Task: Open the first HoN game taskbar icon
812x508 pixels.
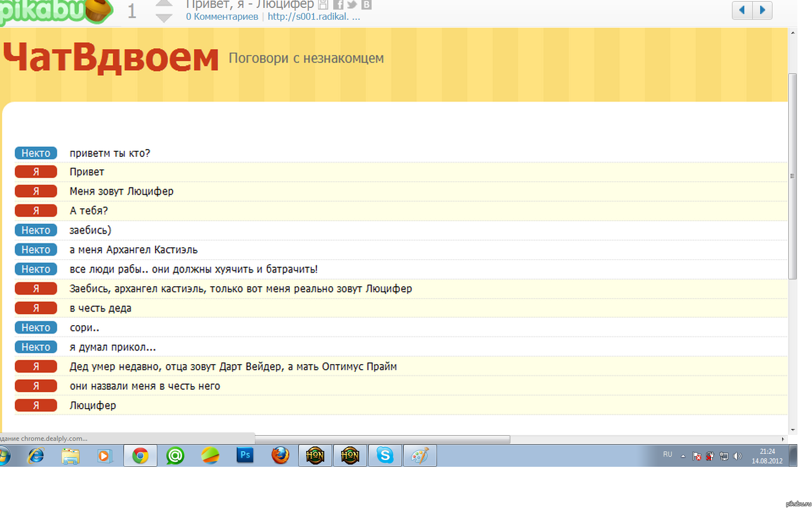Action: point(315,455)
